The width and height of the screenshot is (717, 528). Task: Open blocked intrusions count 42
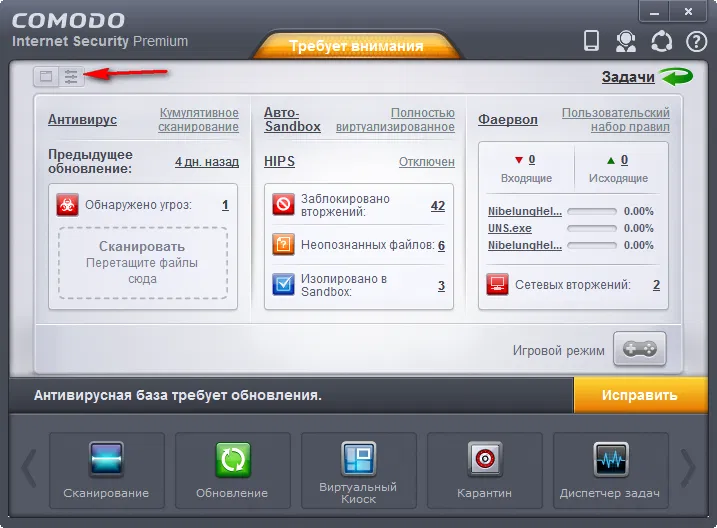[x=438, y=206]
